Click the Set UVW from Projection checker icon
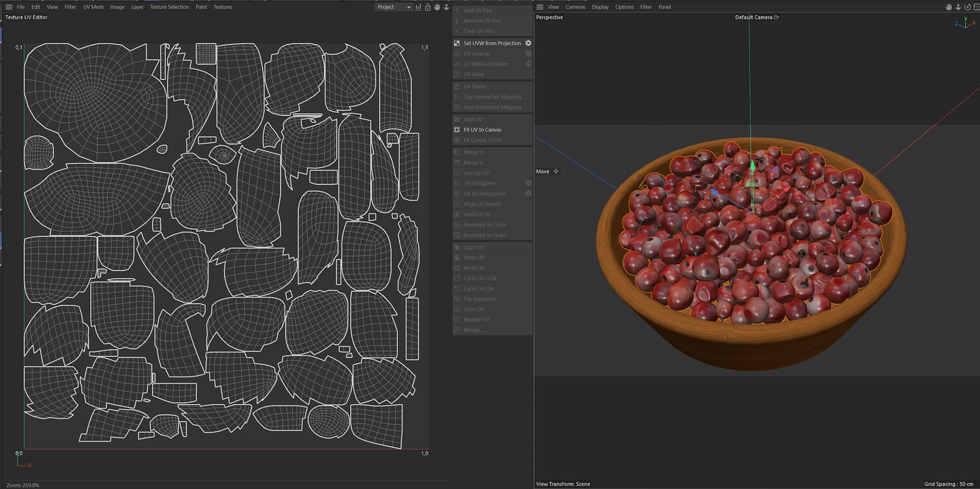Viewport: 980px width, 489px height. (x=457, y=43)
